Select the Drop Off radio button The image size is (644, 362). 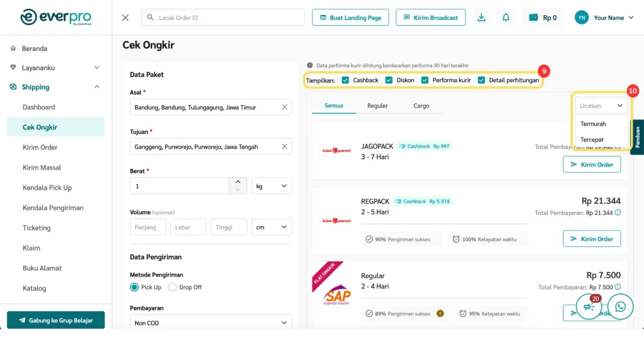(x=172, y=287)
